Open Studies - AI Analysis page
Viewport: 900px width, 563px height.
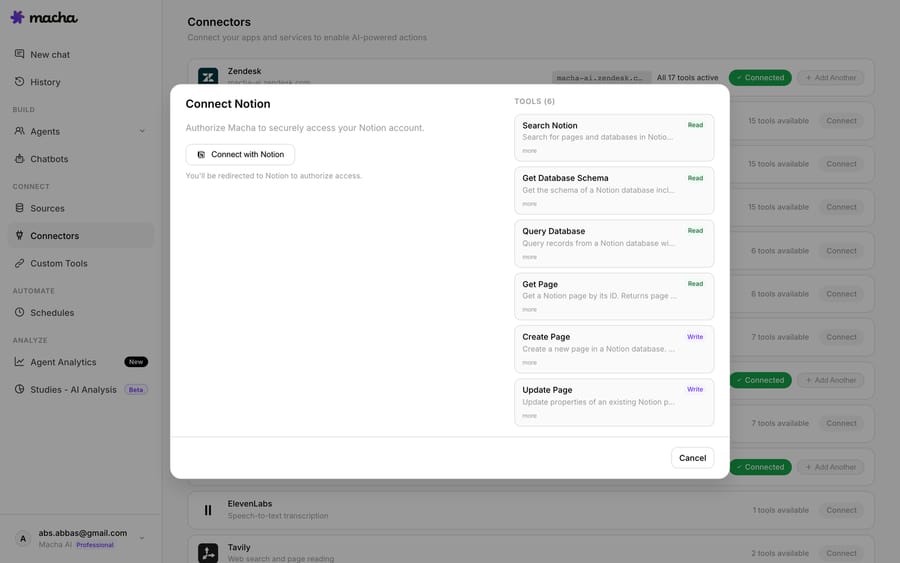(81, 390)
